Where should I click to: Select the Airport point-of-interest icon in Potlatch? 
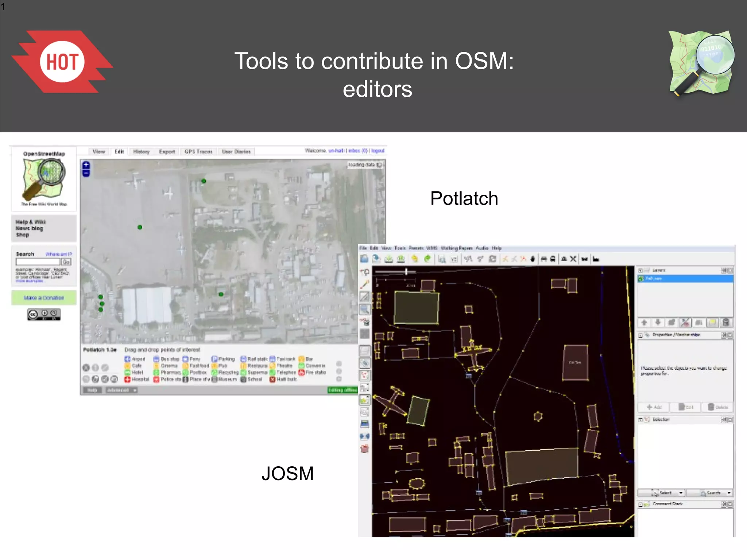coord(127,359)
